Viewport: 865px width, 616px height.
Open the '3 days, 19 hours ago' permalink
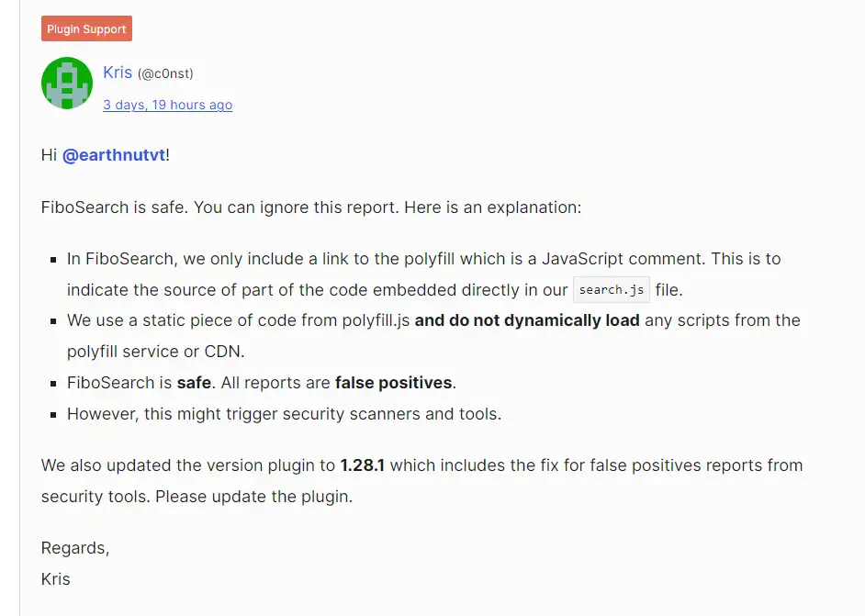tap(167, 105)
